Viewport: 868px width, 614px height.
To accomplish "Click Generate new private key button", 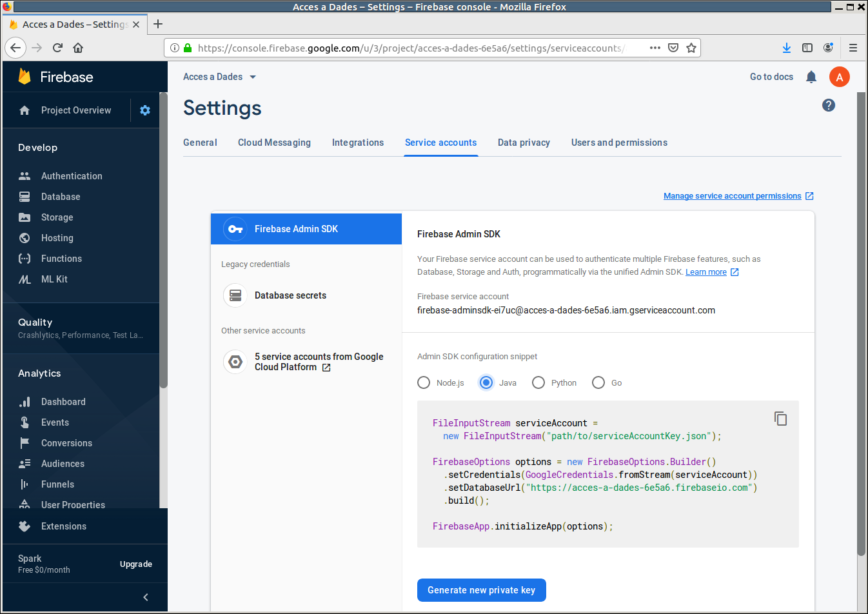I will pos(481,590).
